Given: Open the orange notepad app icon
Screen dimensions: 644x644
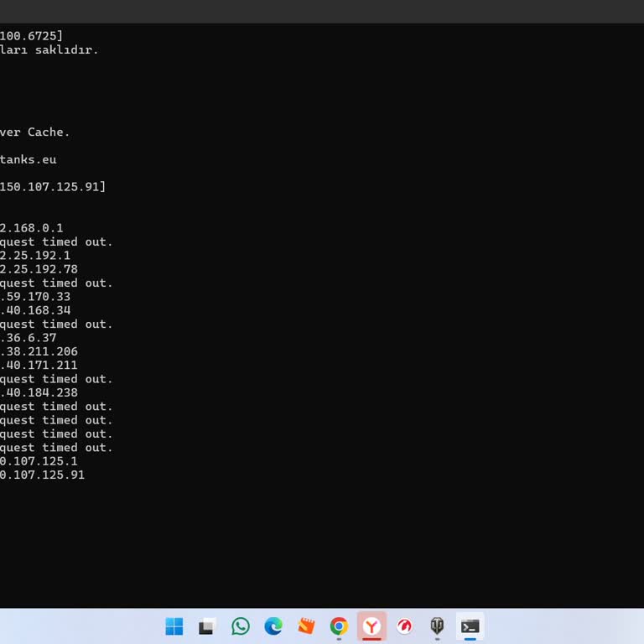Looking at the screenshot, I should click(306, 626).
